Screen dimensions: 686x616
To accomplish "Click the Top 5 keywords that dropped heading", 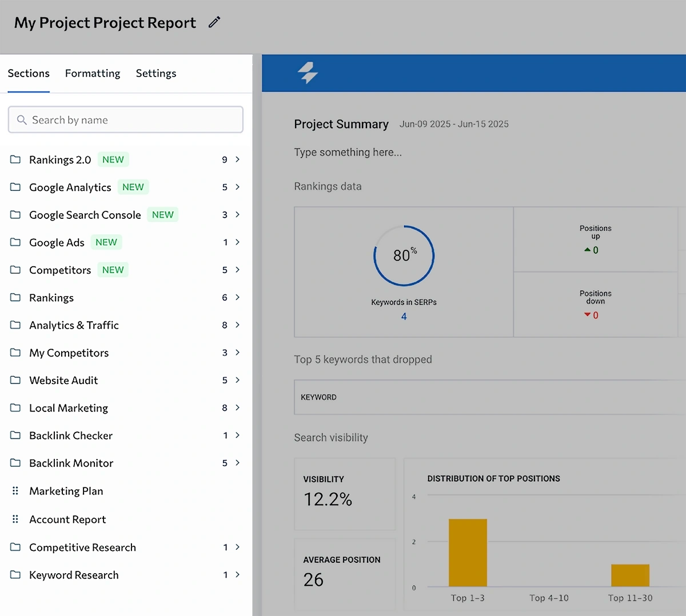I will click(362, 359).
